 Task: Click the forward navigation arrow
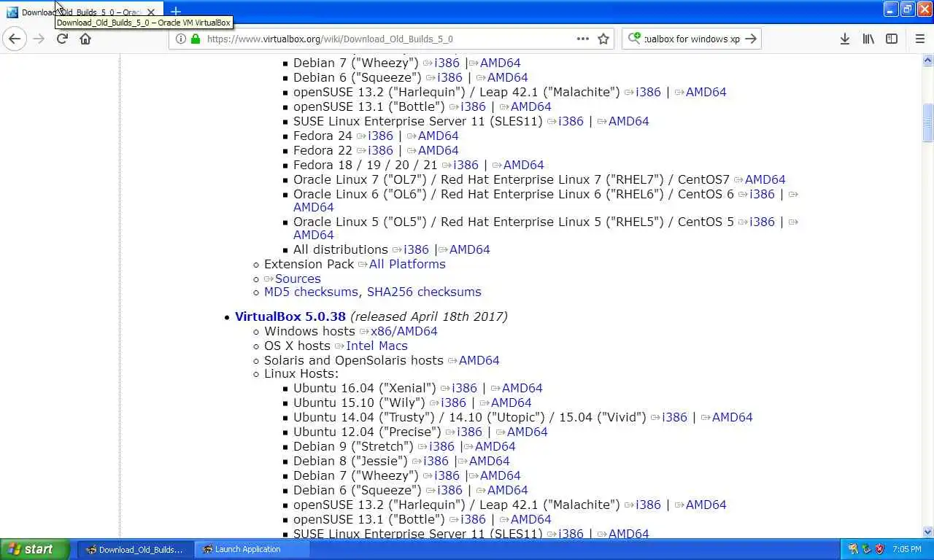(39, 39)
